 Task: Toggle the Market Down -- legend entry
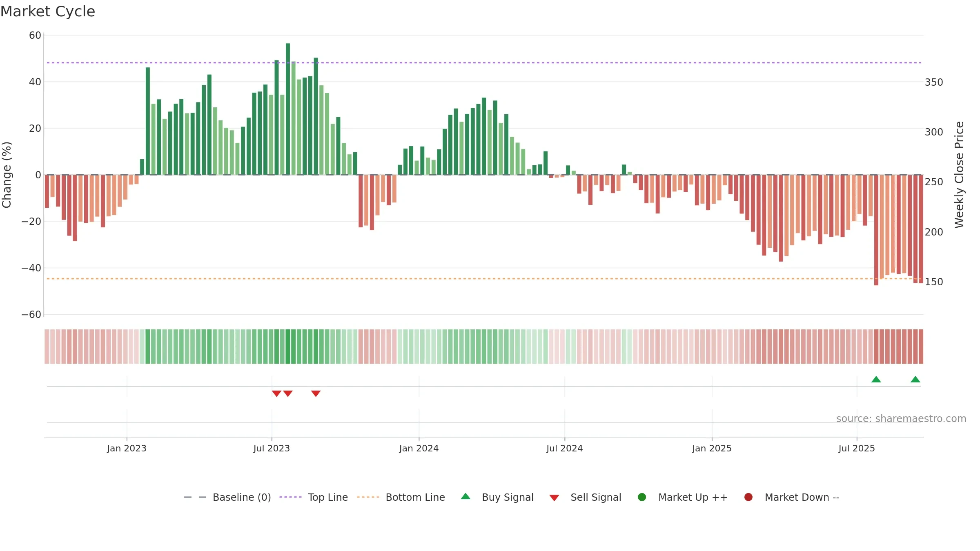click(792, 497)
